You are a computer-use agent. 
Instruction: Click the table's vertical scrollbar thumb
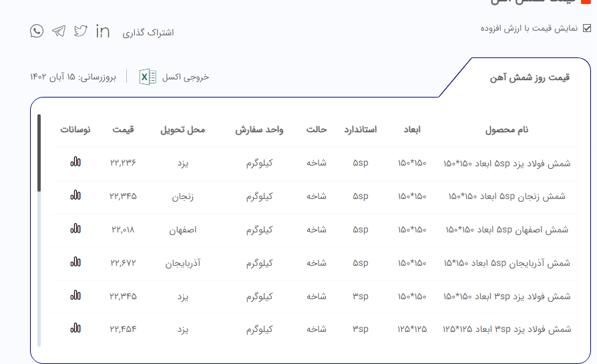coord(39,154)
